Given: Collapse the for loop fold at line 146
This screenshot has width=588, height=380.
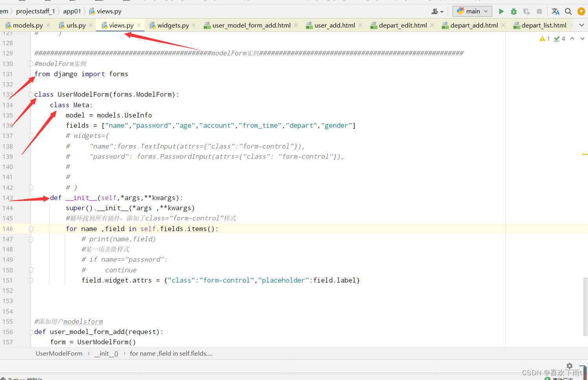Looking at the screenshot, I should point(31,229).
